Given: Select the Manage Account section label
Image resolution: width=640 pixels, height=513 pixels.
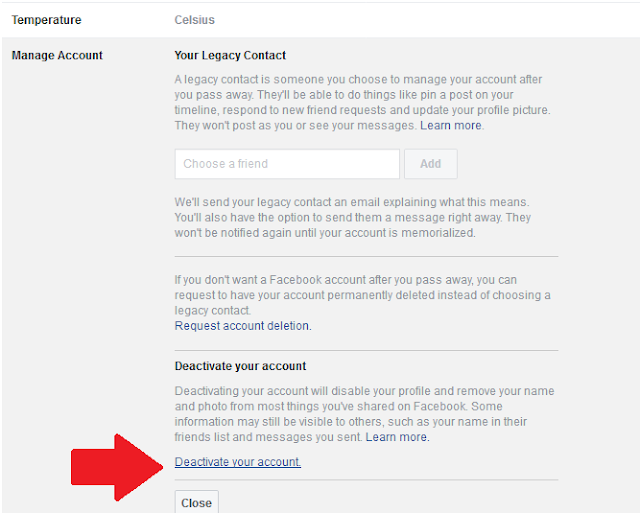Looking at the screenshot, I should click(x=57, y=55).
